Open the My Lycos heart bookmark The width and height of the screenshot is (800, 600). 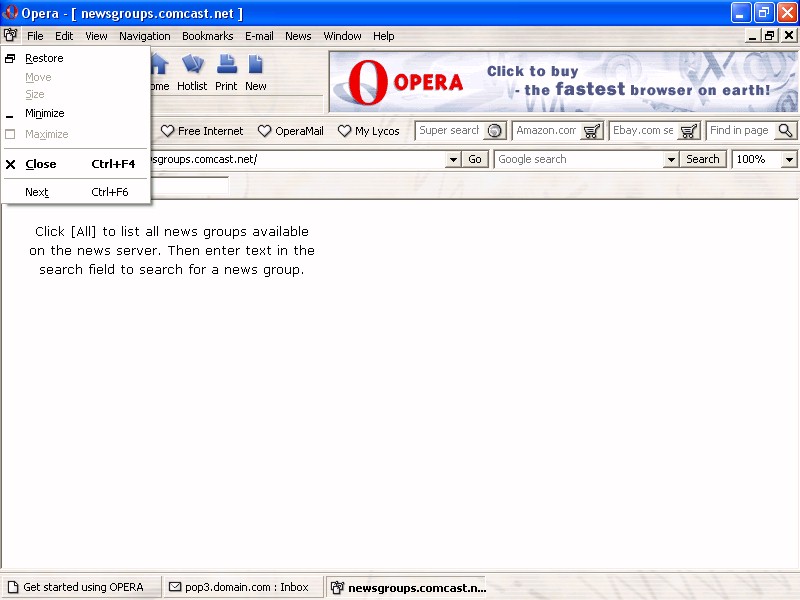point(369,131)
